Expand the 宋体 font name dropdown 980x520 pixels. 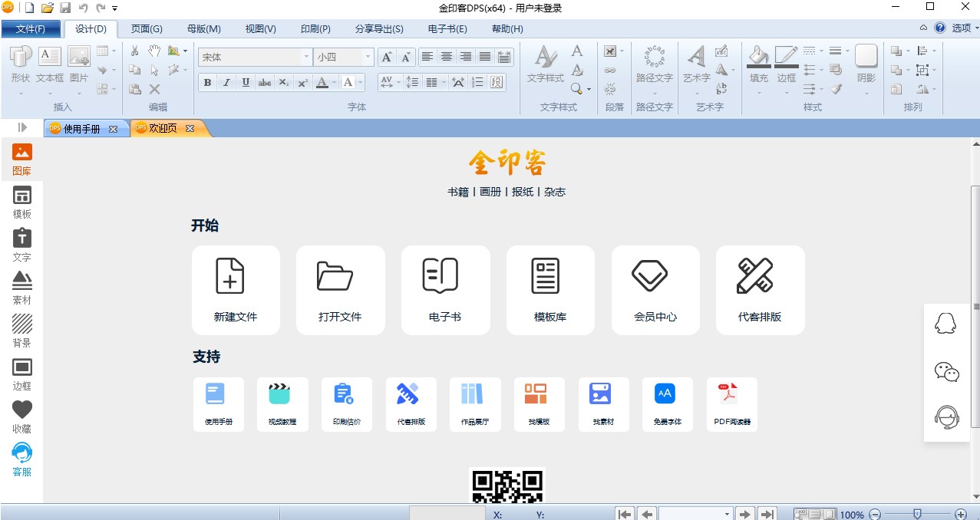click(305, 57)
